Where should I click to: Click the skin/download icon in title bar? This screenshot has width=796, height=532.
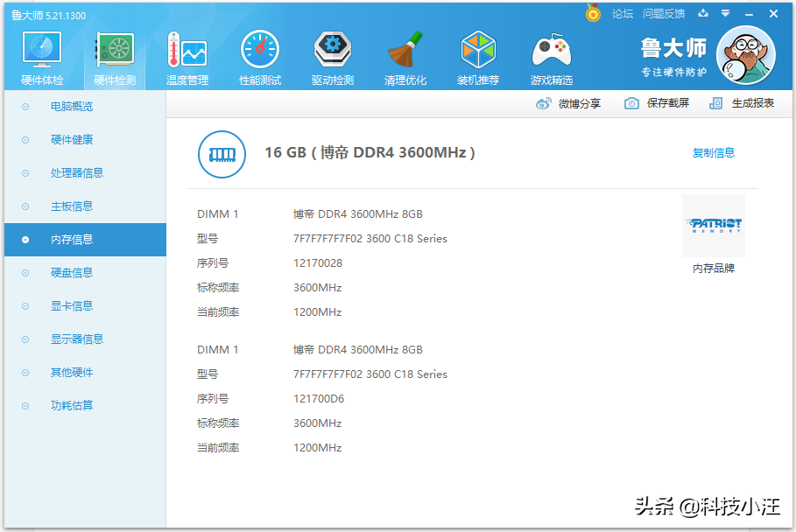703,14
